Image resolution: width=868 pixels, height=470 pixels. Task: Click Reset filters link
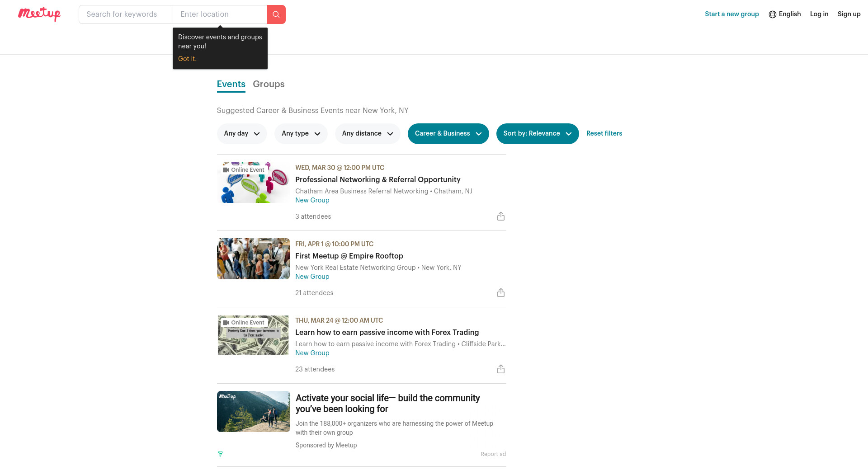pyautogui.click(x=604, y=133)
